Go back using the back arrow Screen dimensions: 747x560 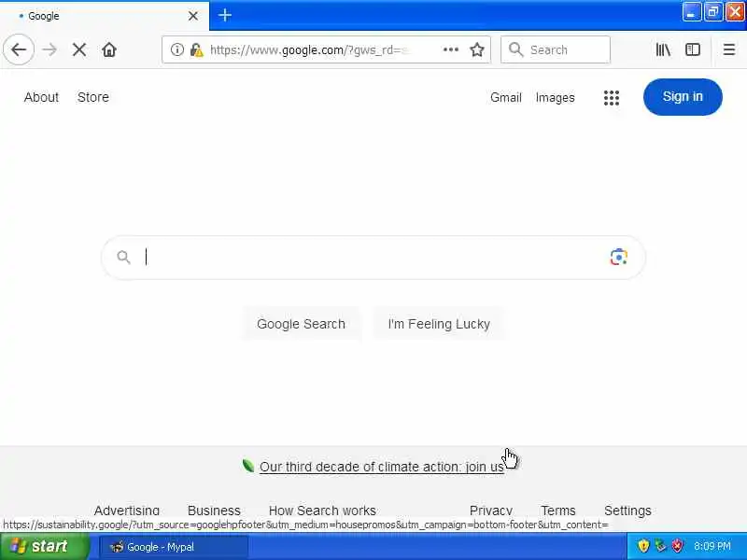point(19,49)
